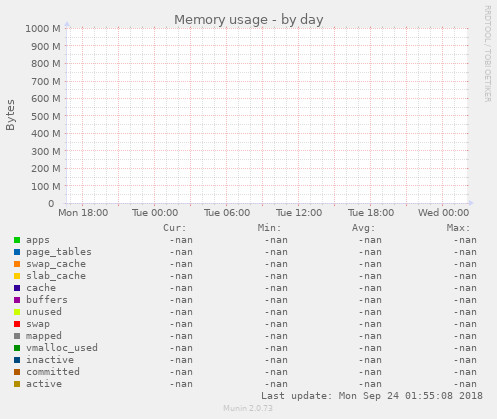497x419 pixels.
Task: Click the 'Wed 00:00' x-axis label
Action: pyautogui.click(x=444, y=213)
